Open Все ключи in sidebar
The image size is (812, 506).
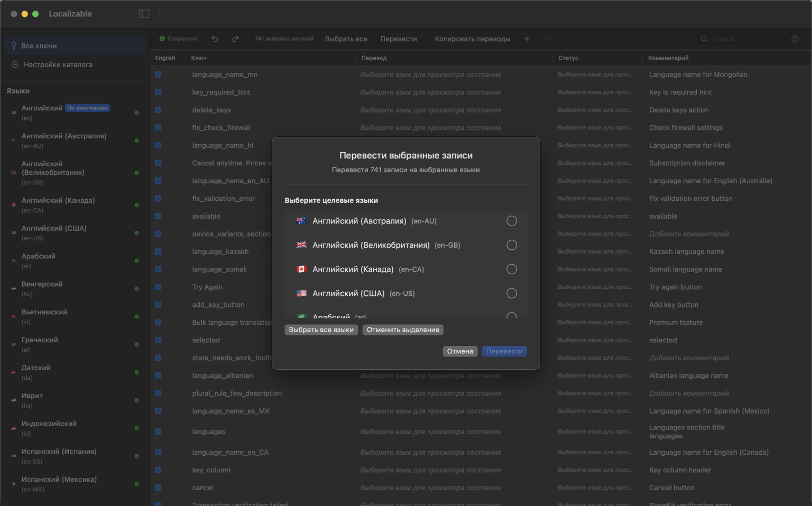[75, 46]
